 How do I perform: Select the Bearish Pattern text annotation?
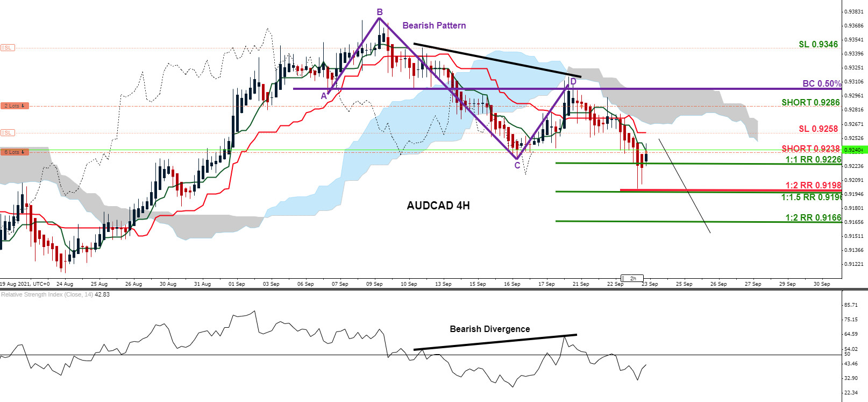pyautogui.click(x=434, y=25)
